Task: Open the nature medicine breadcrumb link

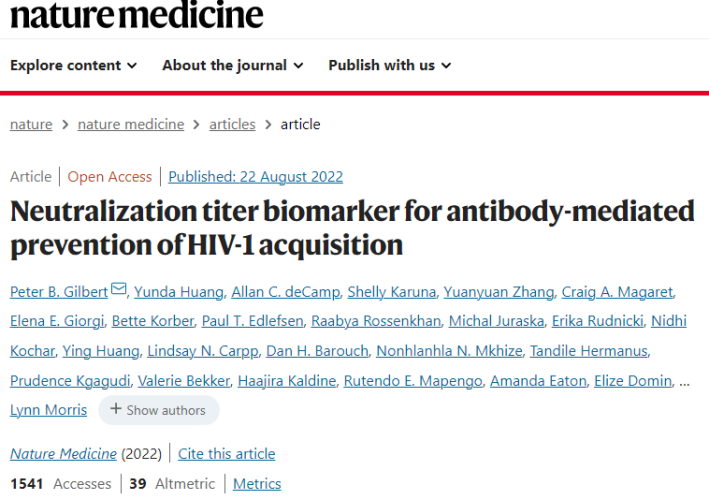Action: tap(131, 124)
